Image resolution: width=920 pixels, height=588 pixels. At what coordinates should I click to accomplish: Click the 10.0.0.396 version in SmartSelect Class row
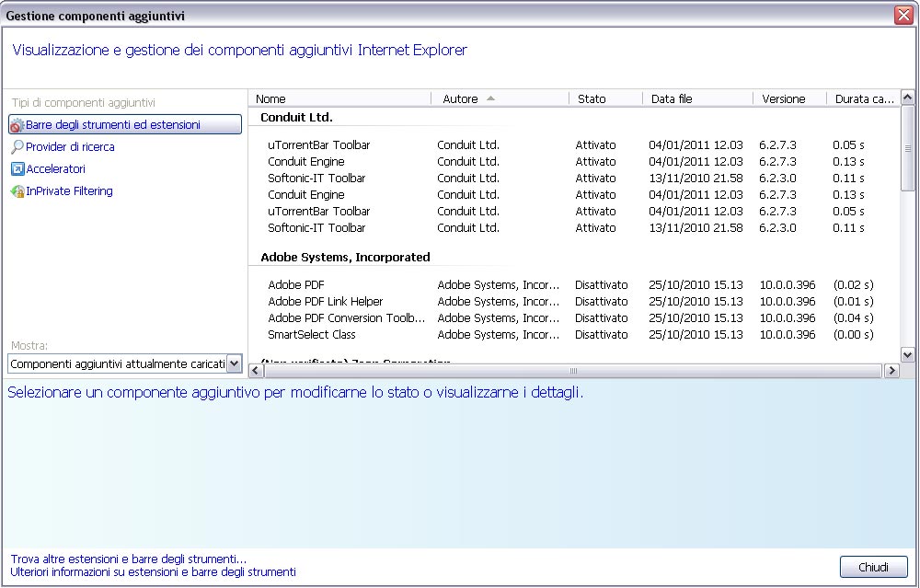[x=788, y=335]
